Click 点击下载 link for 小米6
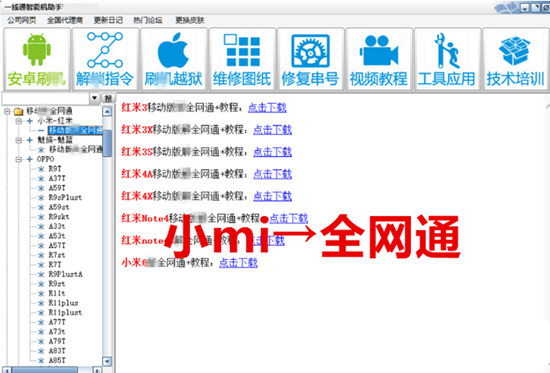Screen dimensions: 550x373 click(x=239, y=262)
